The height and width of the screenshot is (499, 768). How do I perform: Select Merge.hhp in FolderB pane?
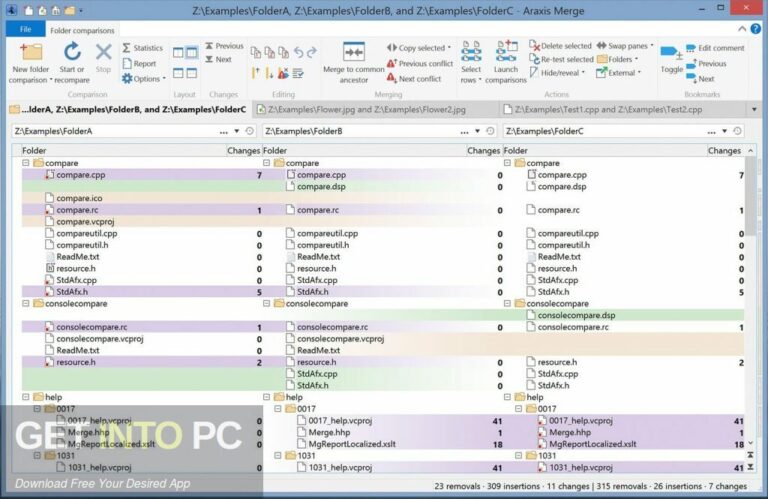pos(329,432)
